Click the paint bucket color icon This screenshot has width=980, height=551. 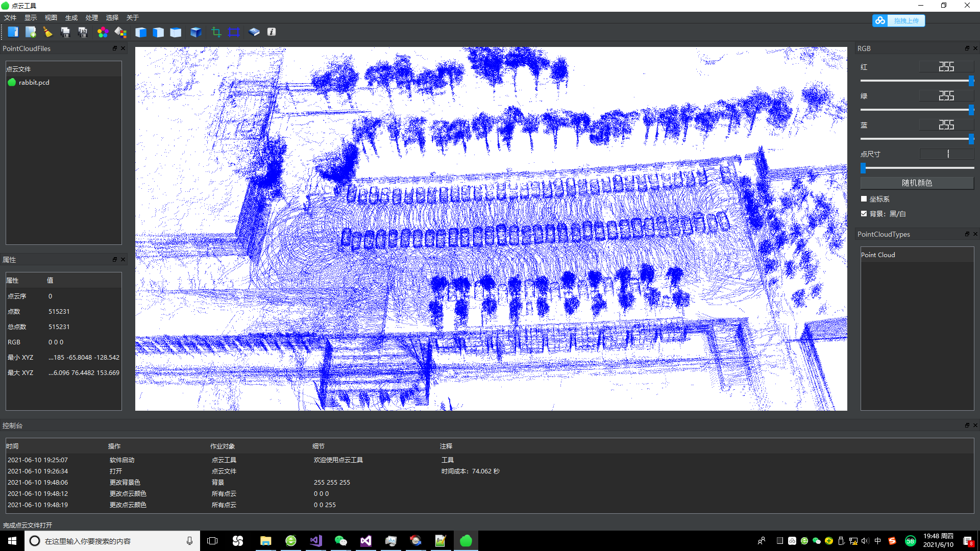120,32
